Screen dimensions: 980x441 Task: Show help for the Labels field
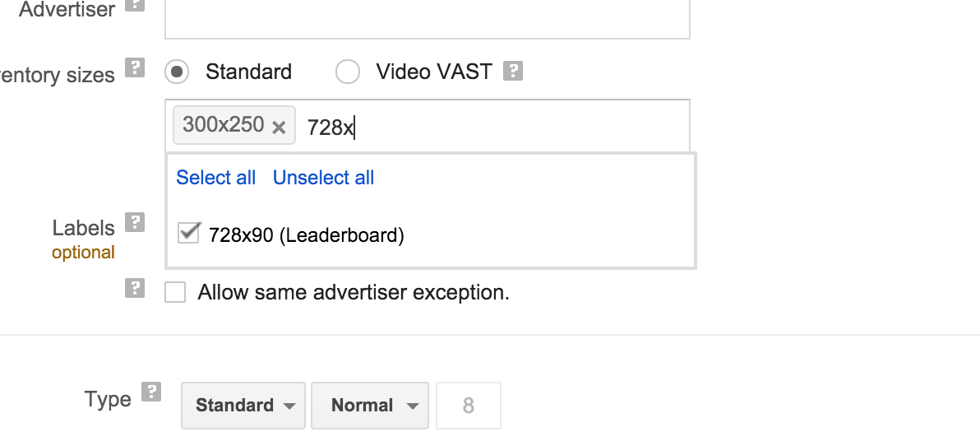[x=135, y=222]
